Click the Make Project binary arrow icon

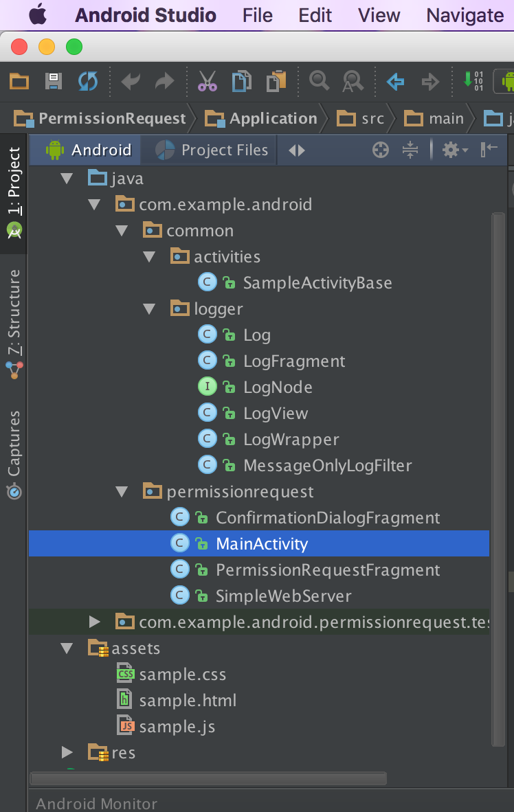click(473, 81)
